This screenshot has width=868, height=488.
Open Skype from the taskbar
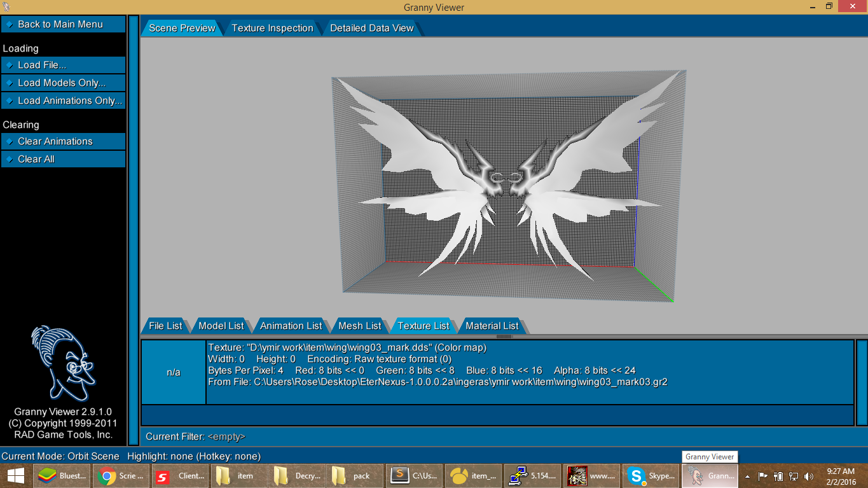coord(651,475)
